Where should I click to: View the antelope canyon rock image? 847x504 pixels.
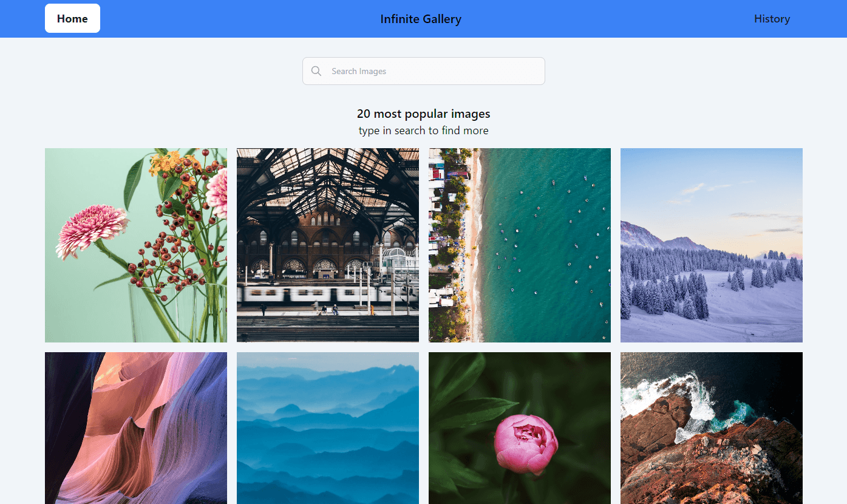136,428
